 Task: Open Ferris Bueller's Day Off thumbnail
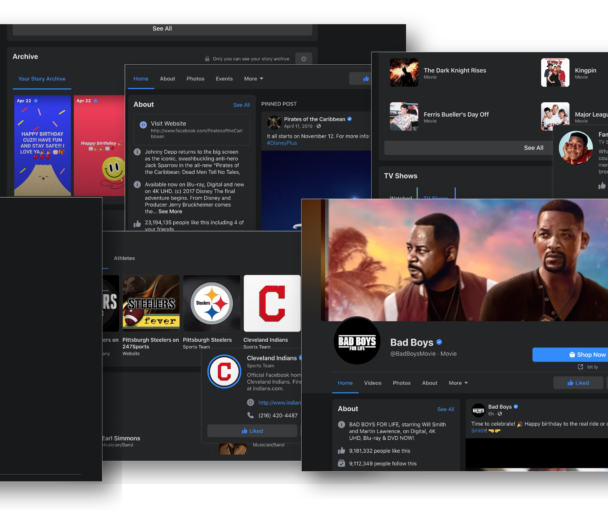(404, 116)
